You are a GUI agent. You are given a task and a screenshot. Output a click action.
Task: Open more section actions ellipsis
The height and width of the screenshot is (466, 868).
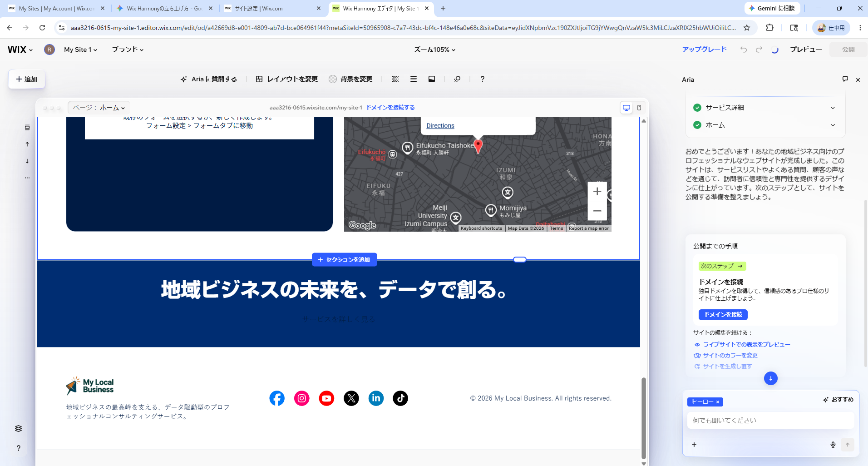[27, 178]
